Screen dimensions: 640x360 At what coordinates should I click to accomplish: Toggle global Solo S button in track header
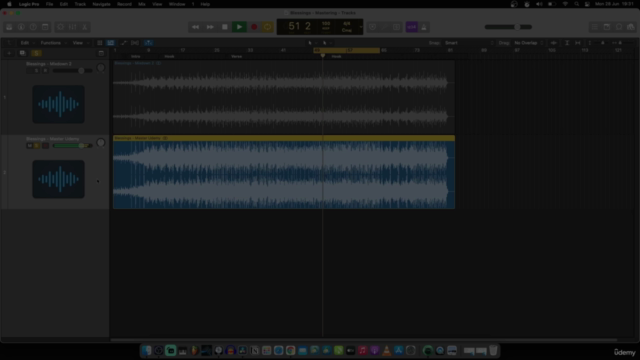36,53
